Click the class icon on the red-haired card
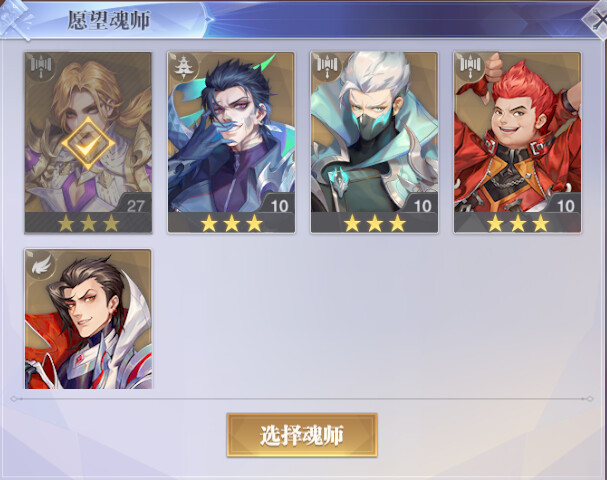The image size is (607, 480). tap(469, 65)
